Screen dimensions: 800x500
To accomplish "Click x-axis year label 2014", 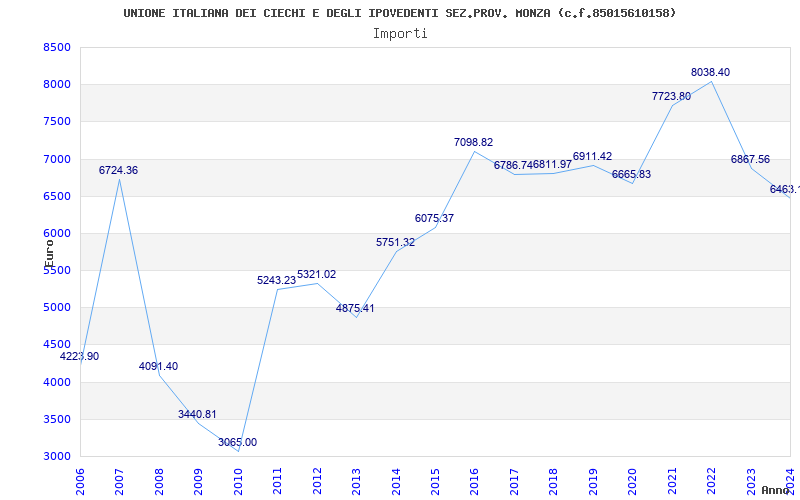I will pos(396,481).
